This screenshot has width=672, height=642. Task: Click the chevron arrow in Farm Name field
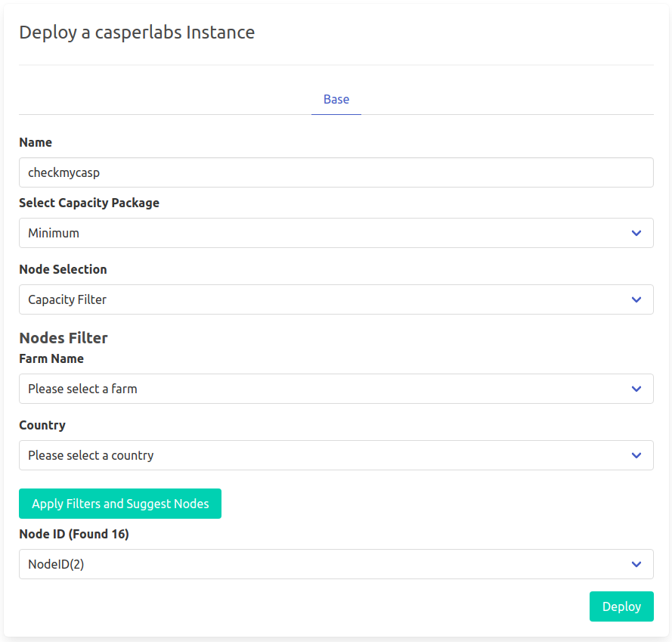[x=636, y=389]
